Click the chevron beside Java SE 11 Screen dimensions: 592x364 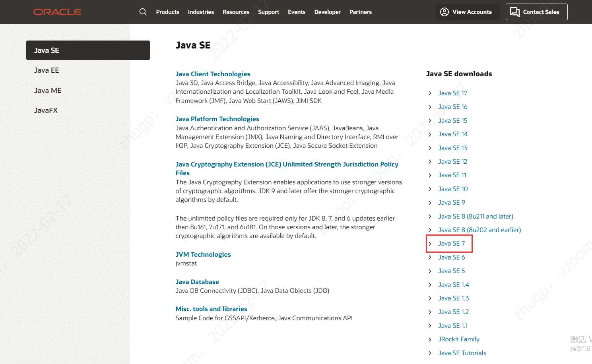pos(430,175)
